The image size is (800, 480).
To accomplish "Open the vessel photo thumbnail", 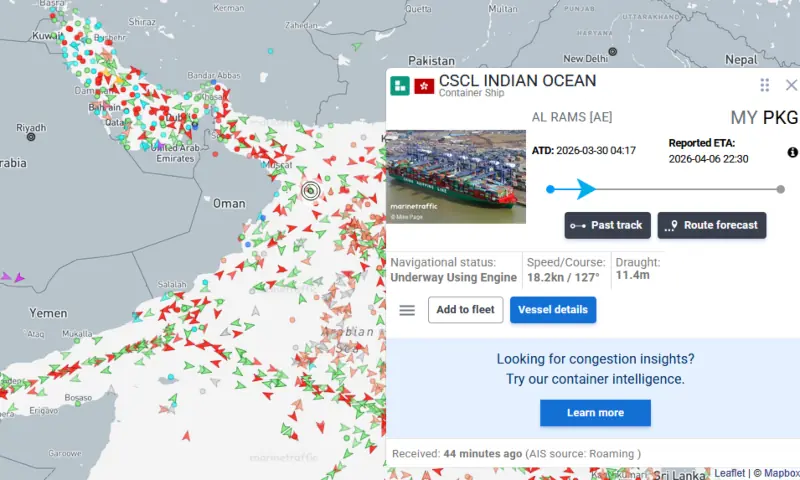I will click(456, 176).
